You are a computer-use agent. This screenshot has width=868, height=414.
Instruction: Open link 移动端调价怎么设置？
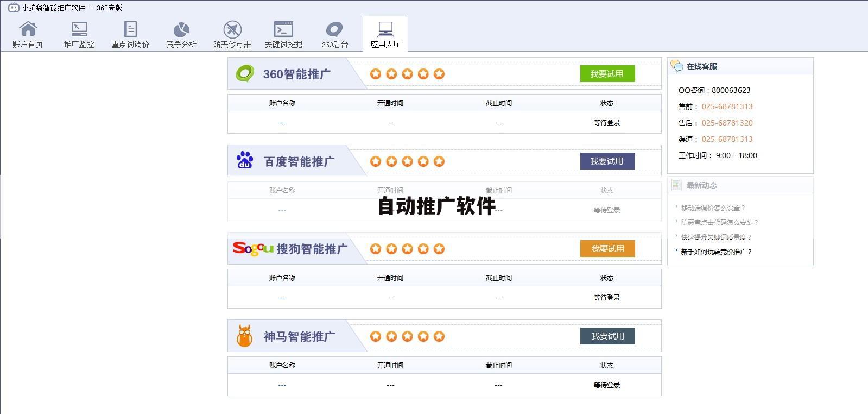[x=713, y=208]
